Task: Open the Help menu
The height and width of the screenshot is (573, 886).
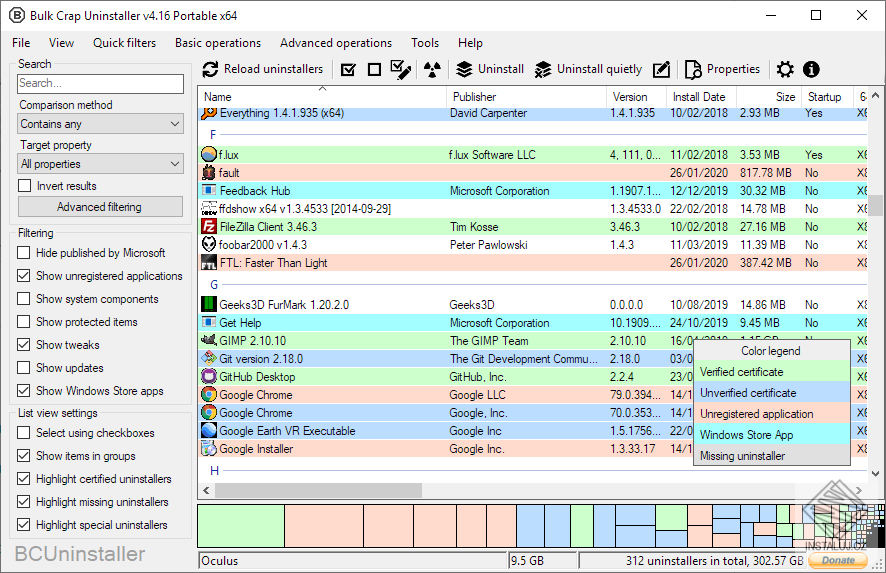Action: point(470,43)
